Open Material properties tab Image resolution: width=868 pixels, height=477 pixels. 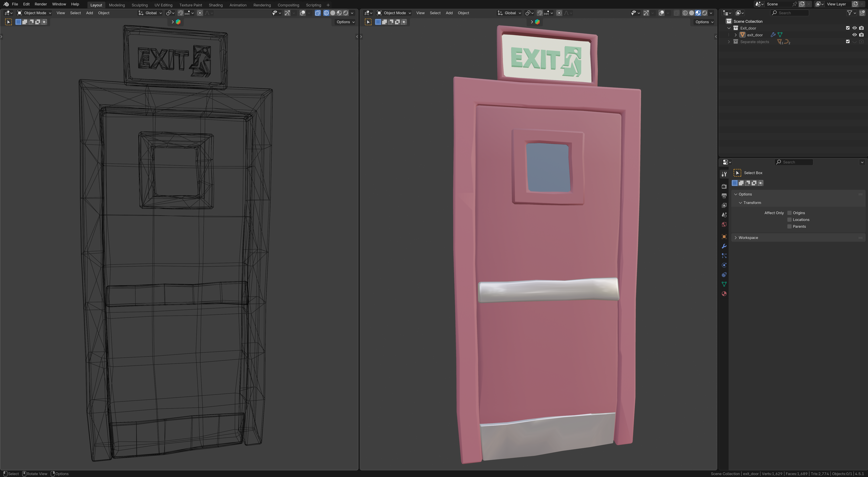click(724, 294)
